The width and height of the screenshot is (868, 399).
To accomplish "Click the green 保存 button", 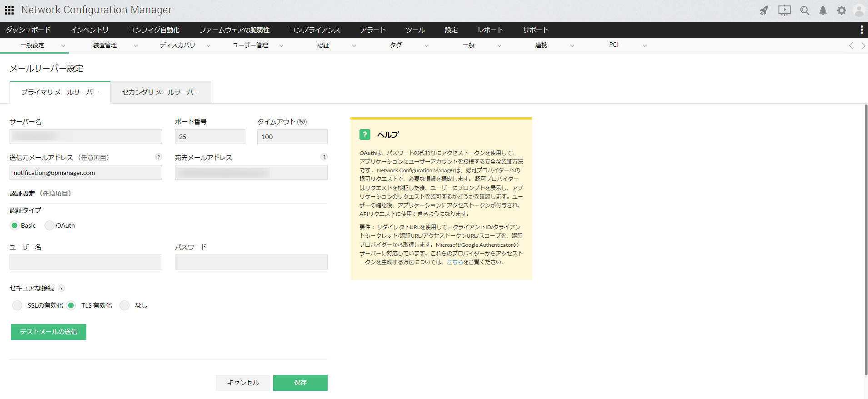I will 300,383.
